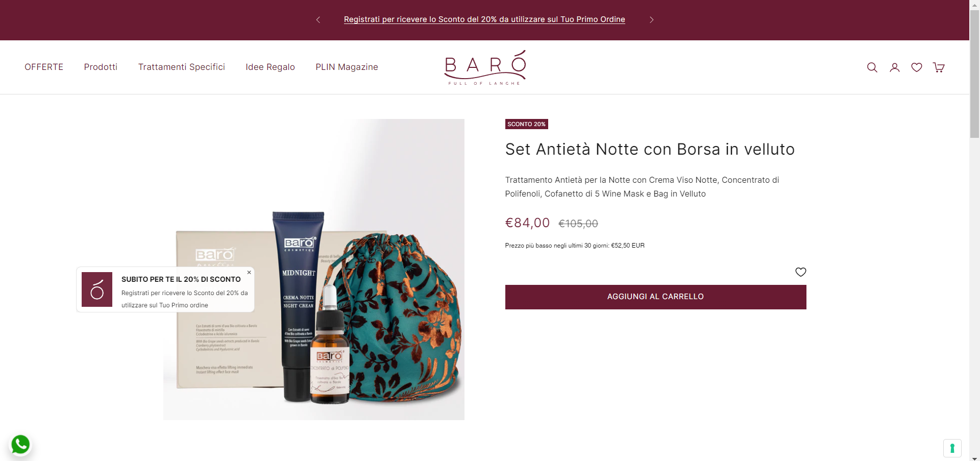Click the wine-colored Baró popup logo

97,289
